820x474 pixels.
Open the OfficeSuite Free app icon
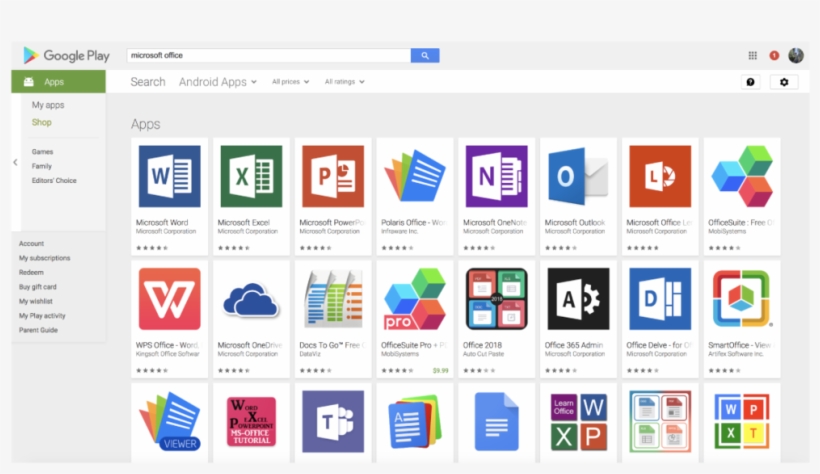(742, 176)
